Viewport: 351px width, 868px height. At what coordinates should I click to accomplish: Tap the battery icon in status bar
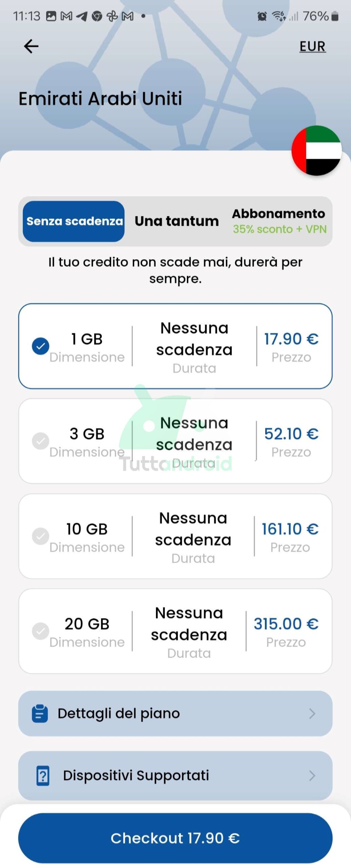[x=335, y=16]
